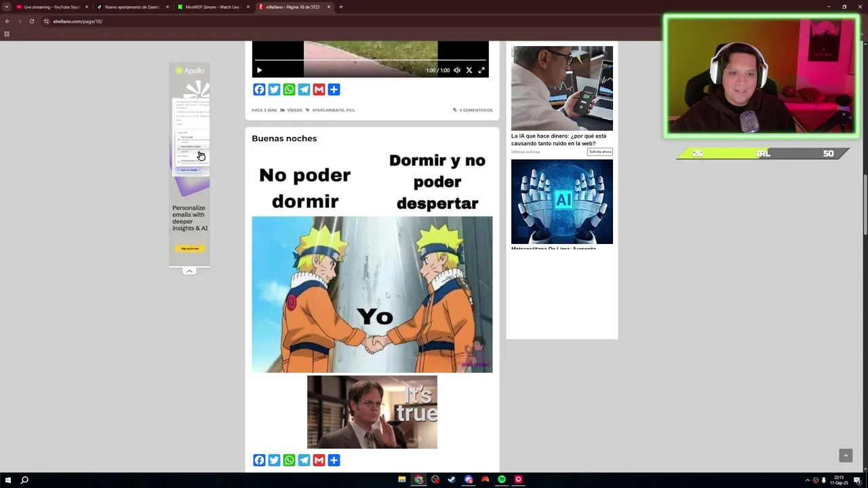Close the YouTube Studio tab
868x488 pixels.
coord(87,7)
